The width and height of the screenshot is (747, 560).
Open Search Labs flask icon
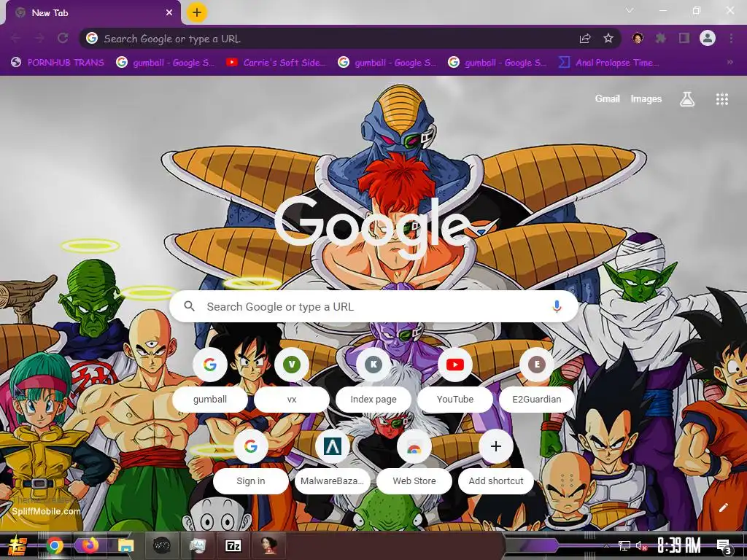coord(687,99)
